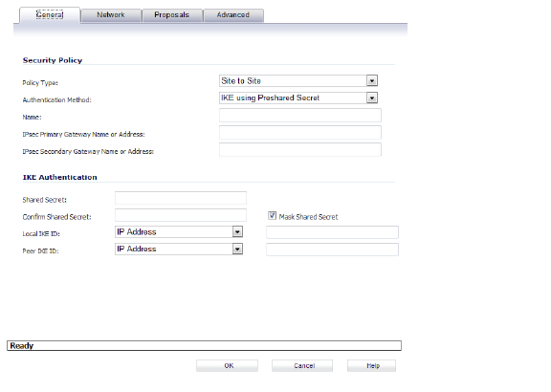Click the IPsec Secondary Gateway address field
Image resolution: width=551 pixels, height=392 pixels.
300,150
